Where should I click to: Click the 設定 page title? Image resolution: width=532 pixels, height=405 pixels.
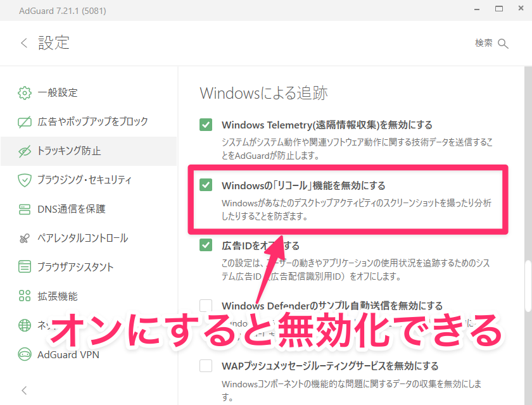pos(54,43)
